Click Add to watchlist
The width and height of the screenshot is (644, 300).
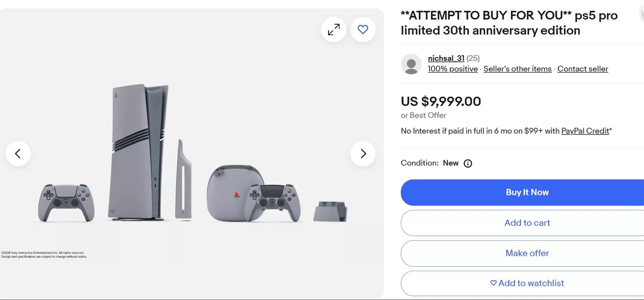click(x=527, y=283)
